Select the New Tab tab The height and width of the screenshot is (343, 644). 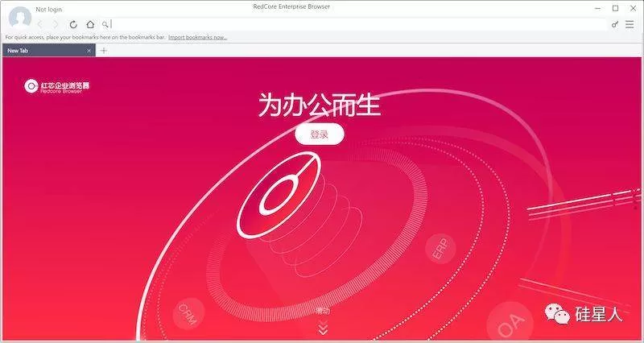point(48,51)
